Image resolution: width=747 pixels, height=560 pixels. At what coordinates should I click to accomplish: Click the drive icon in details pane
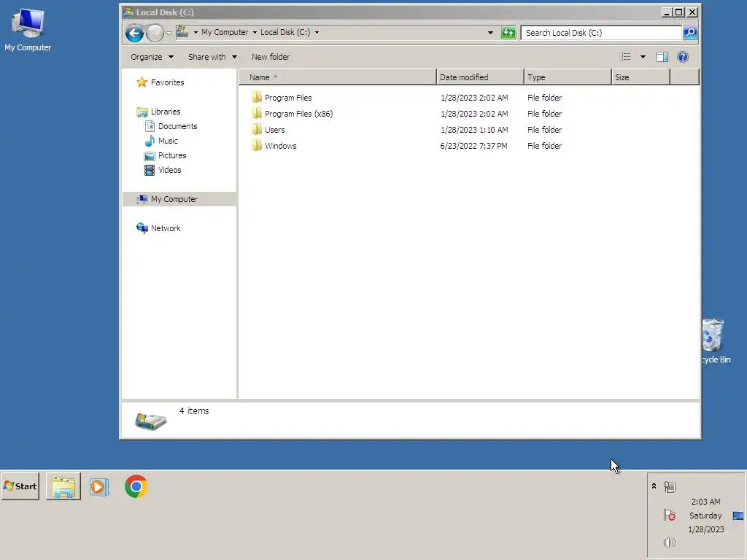[150, 421]
